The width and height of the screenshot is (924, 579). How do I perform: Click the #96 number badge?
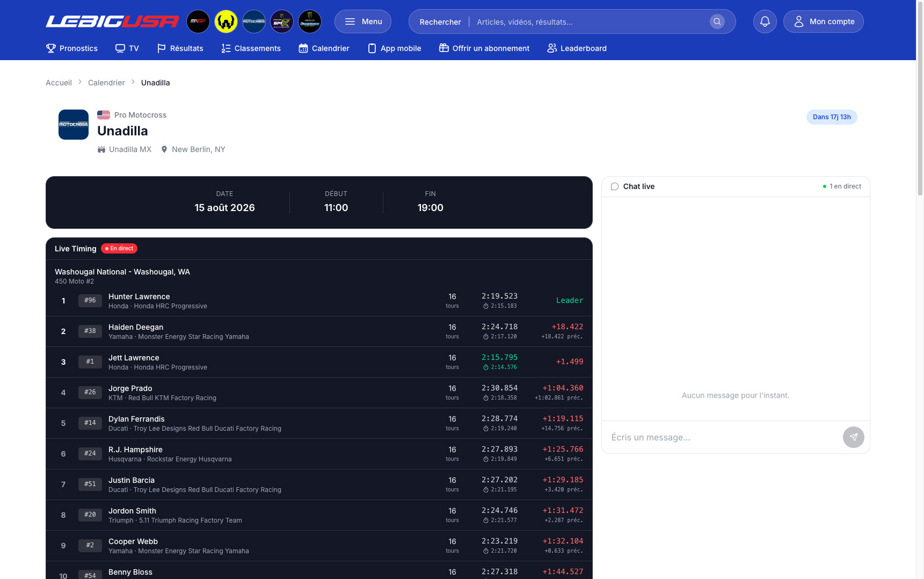coord(90,301)
